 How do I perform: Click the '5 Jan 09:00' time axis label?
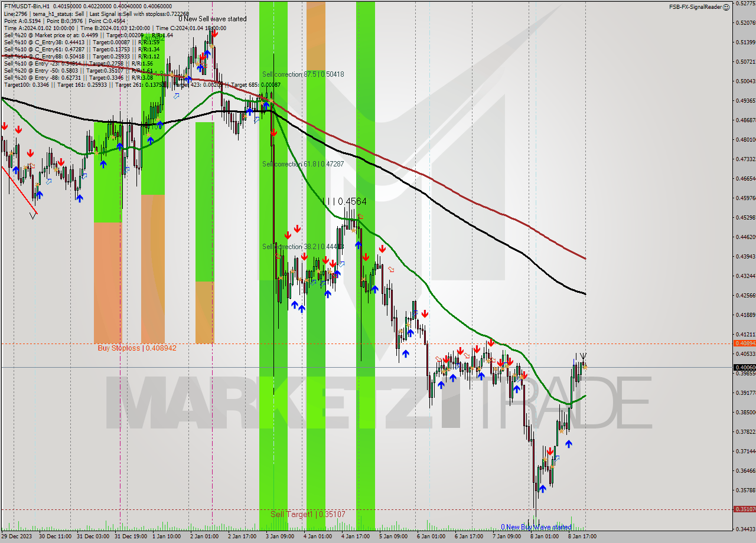click(393, 537)
